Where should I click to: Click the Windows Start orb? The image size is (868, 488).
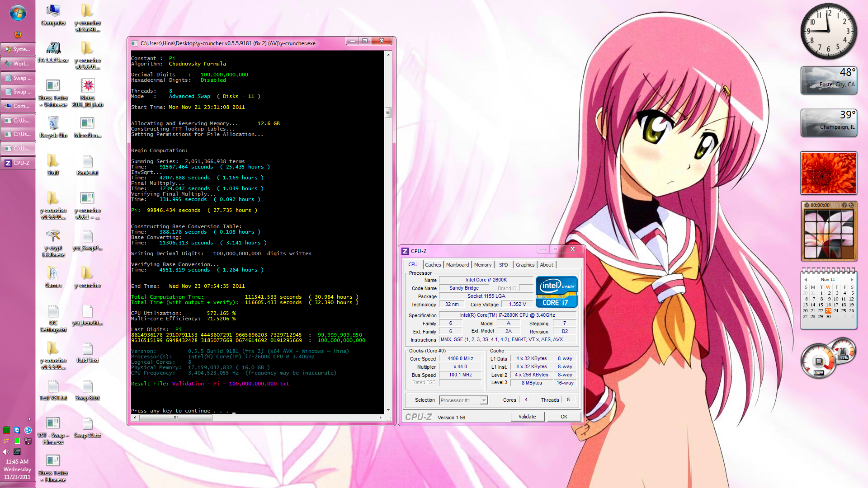[18, 13]
